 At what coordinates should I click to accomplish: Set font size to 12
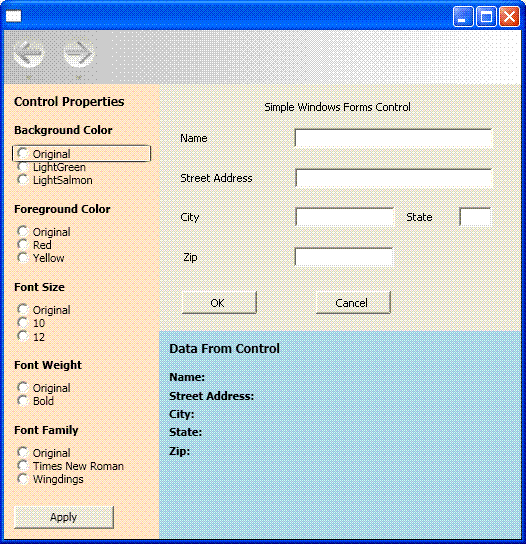click(31, 337)
